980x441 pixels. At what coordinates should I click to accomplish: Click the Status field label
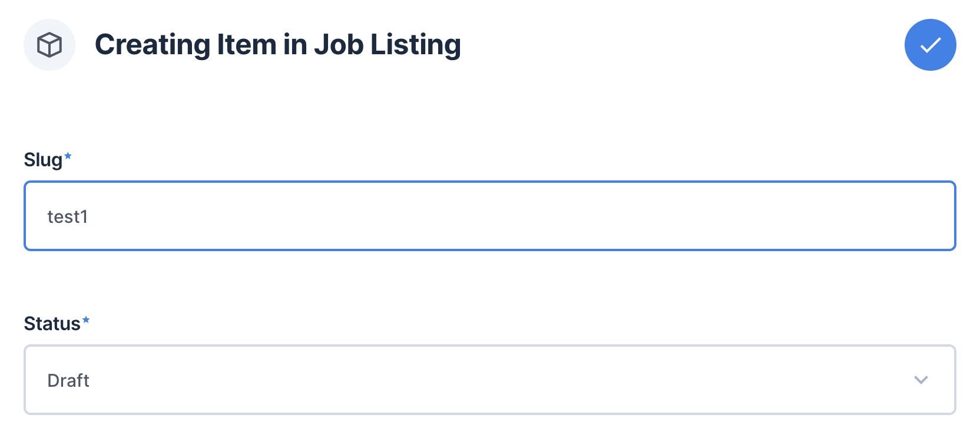53,322
